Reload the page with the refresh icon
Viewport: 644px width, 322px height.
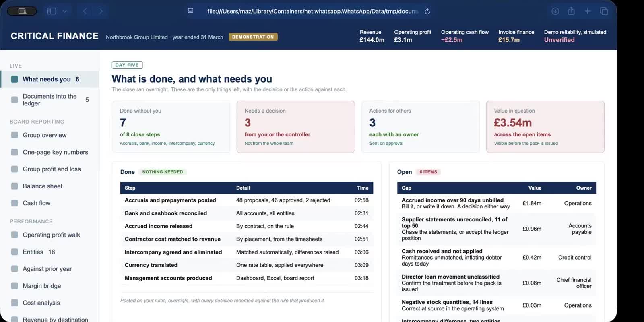tap(427, 11)
